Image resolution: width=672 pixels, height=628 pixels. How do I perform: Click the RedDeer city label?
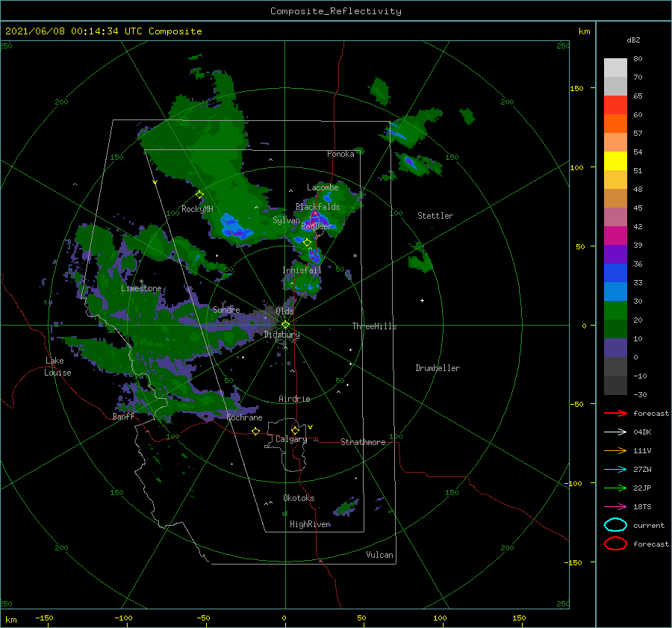click(x=317, y=226)
